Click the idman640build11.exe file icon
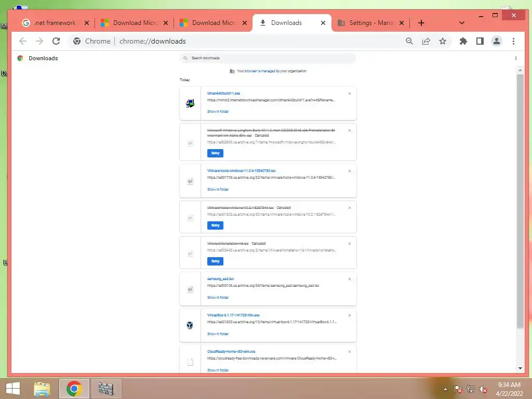Screen dimensions: 532x399 point(190,103)
